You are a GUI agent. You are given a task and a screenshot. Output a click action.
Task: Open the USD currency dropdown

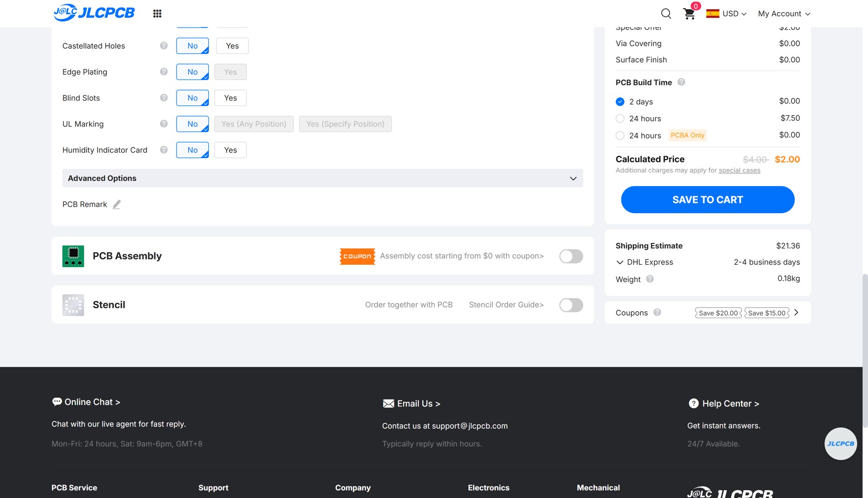[726, 13]
